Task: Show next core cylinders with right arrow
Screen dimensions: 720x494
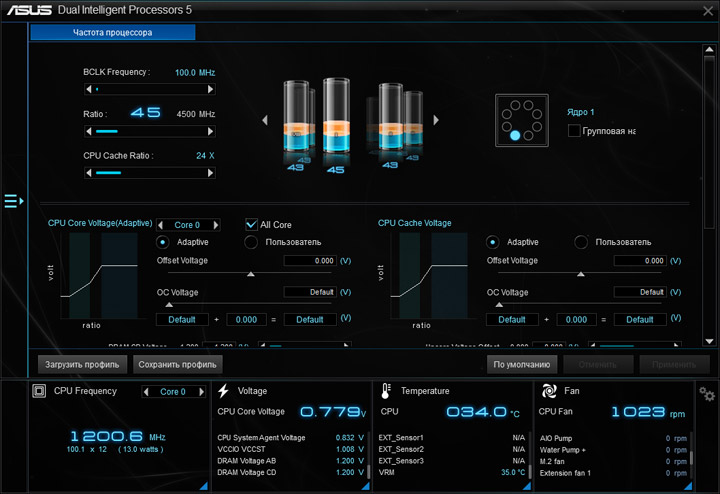Action: point(436,120)
